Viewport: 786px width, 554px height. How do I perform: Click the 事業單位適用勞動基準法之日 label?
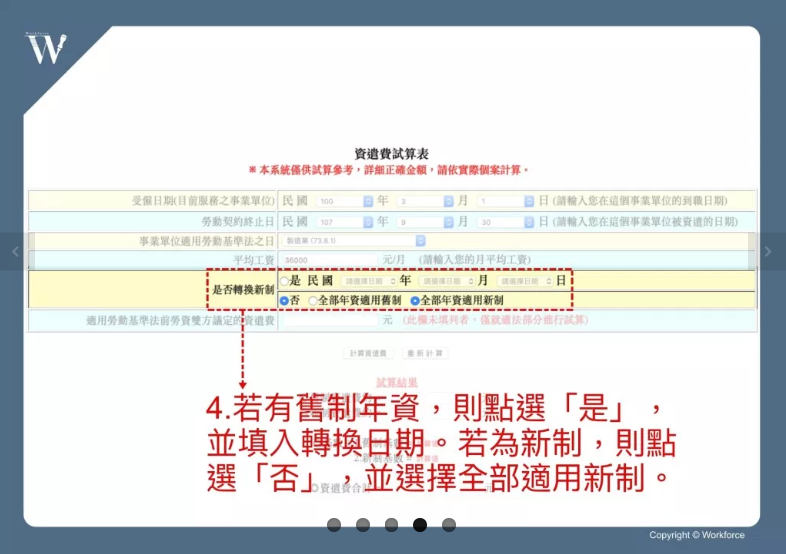tap(207, 241)
